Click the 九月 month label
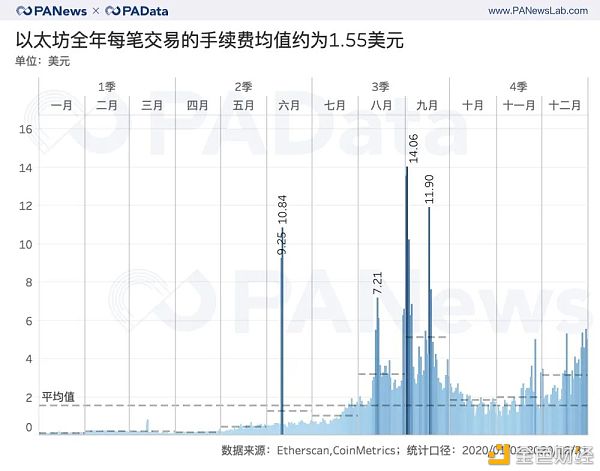 (427, 105)
